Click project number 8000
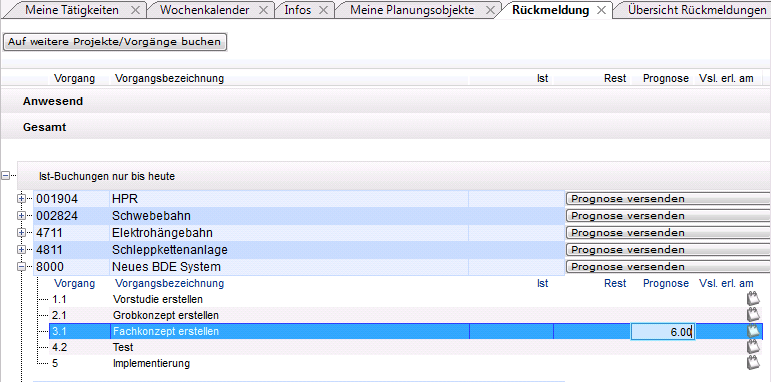 pyautogui.click(x=50, y=267)
